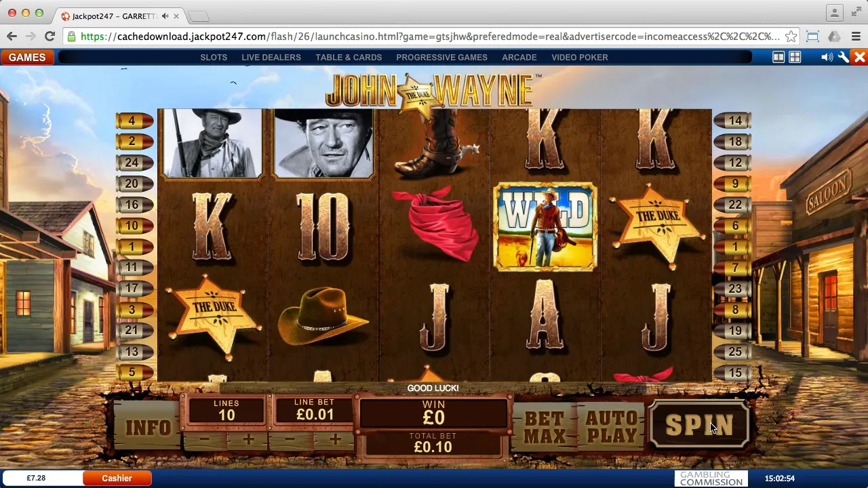Decrease the line bet amount
868x488 pixels.
(x=290, y=440)
